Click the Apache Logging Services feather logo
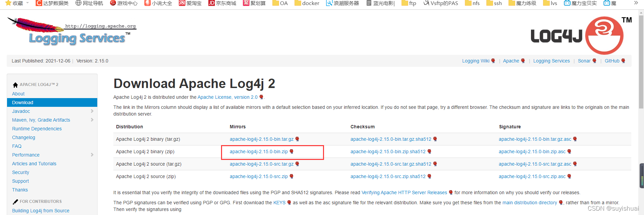Screen dimensions: 644x215 72,31
